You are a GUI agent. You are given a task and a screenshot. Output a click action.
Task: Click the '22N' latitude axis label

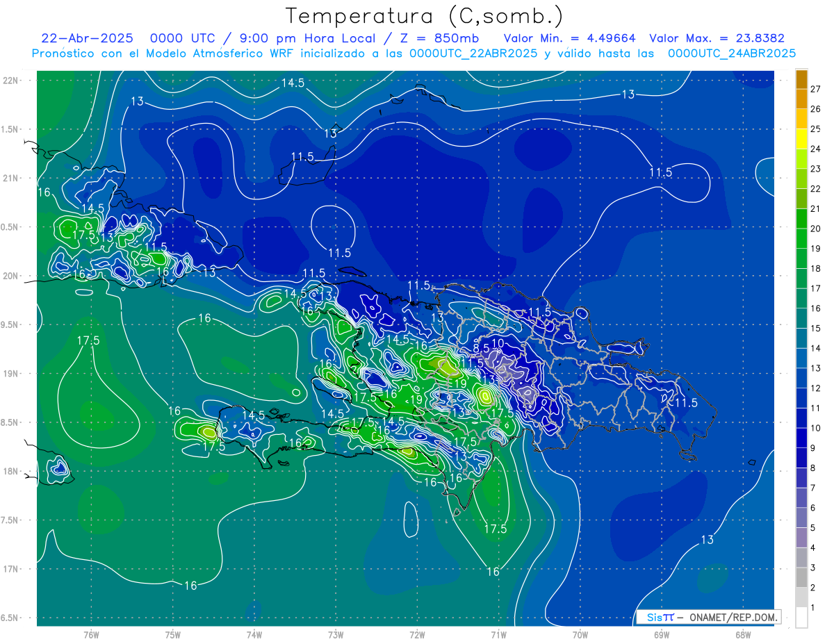[10, 80]
